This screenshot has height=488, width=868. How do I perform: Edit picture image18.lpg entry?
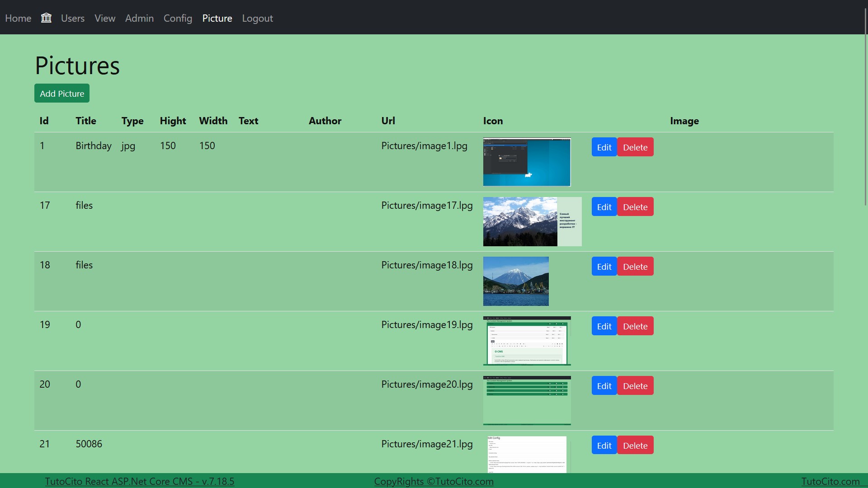[604, 267]
